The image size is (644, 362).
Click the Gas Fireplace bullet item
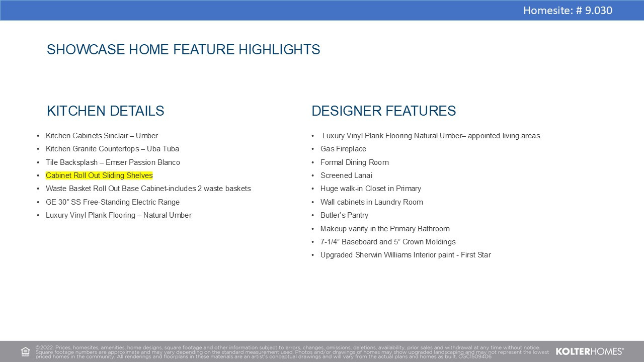click(343, 149)
